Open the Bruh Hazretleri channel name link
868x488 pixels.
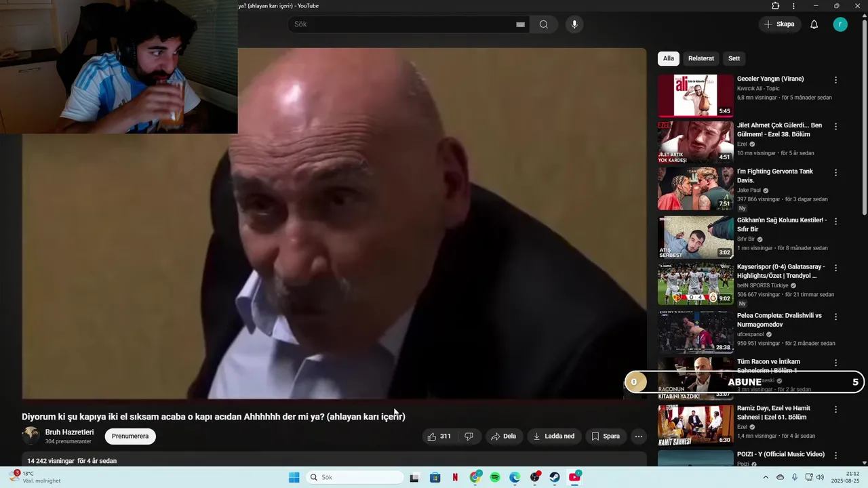[69, 432]
